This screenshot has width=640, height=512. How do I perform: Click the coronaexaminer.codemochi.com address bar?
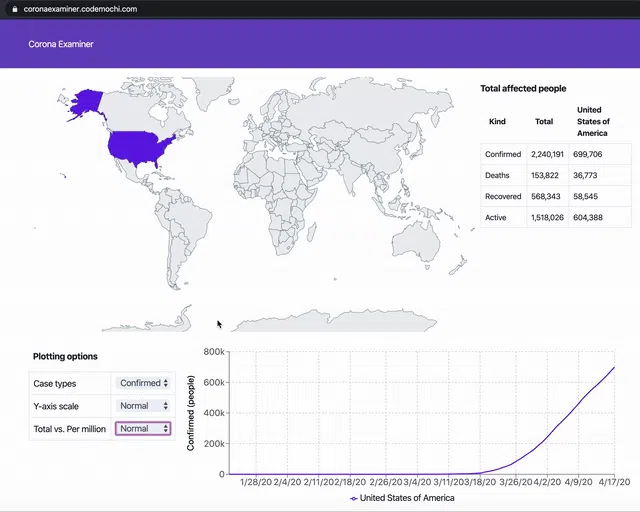(80, 9)
